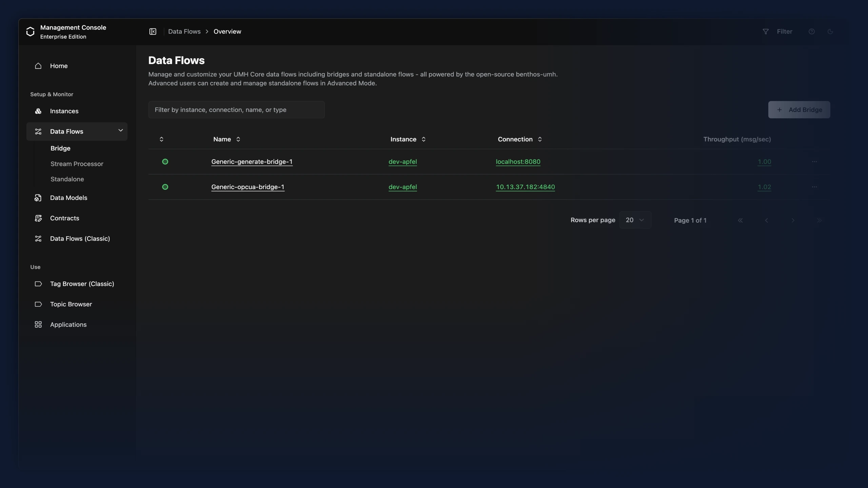Screen dimensions: 868x488
Task: Open actions menu for Generic-opcua-bridge-1 row
Action: [814, 187]
